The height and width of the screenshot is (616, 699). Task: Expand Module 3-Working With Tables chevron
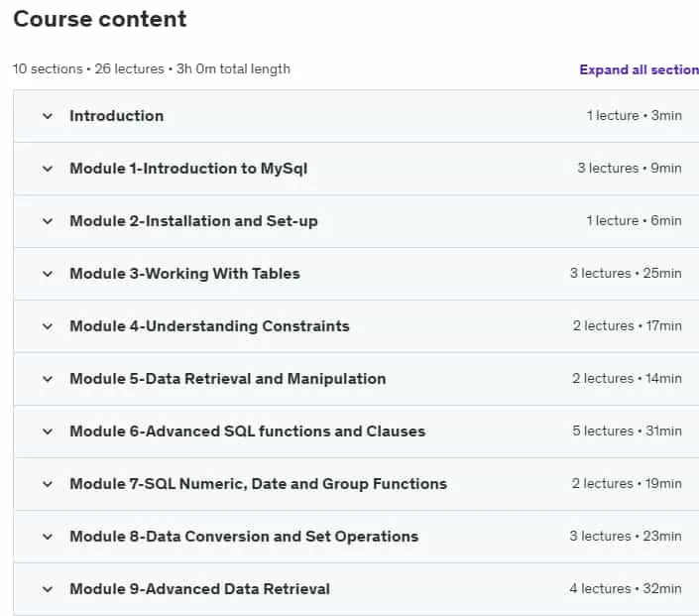click(48, 274)
